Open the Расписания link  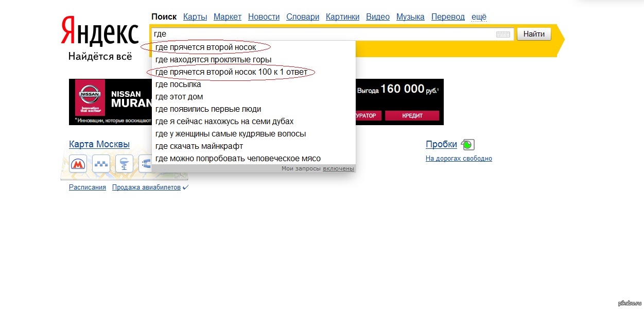click(88, 187)
